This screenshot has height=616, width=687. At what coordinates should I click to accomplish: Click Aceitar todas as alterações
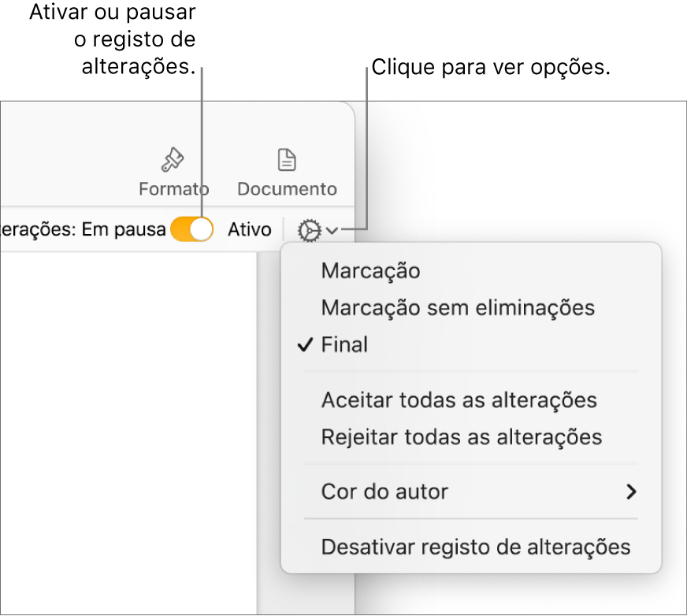click(x=460, y=400)
